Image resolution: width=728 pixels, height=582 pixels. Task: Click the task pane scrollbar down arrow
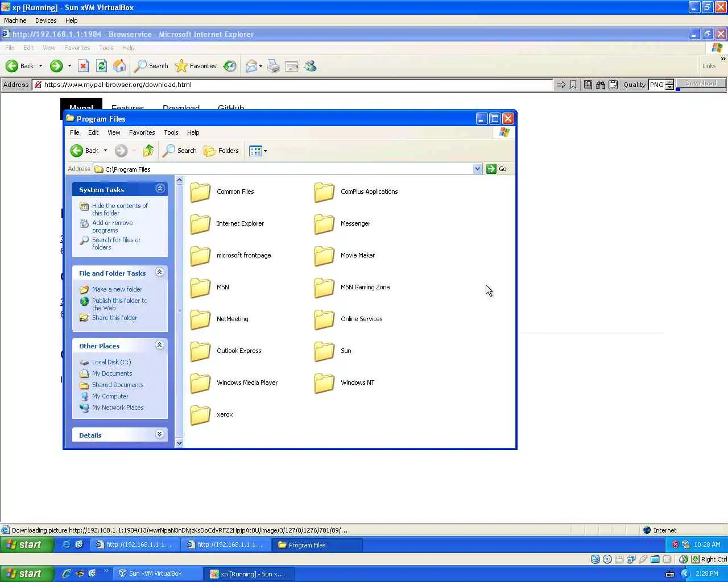(180, 443)
